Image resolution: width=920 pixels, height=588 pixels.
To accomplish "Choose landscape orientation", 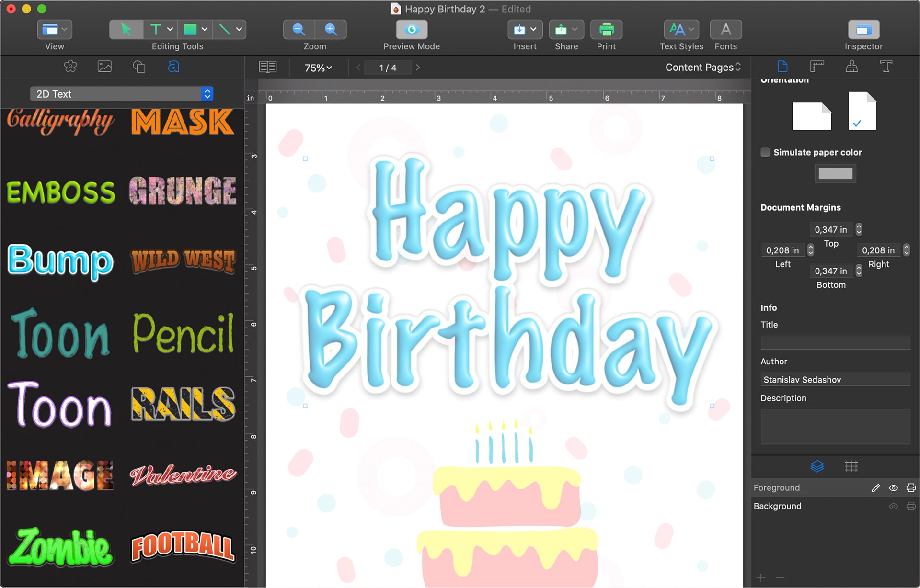I will click(812, 116).
